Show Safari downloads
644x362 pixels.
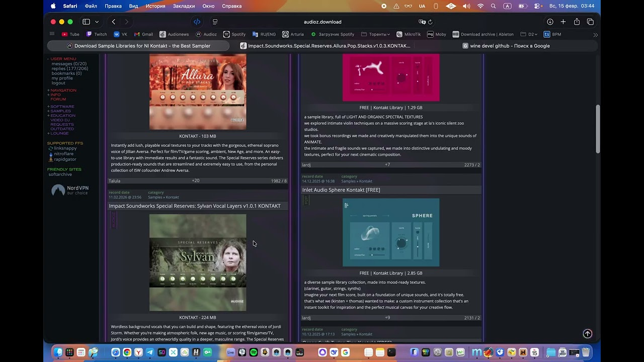[550, 22]
